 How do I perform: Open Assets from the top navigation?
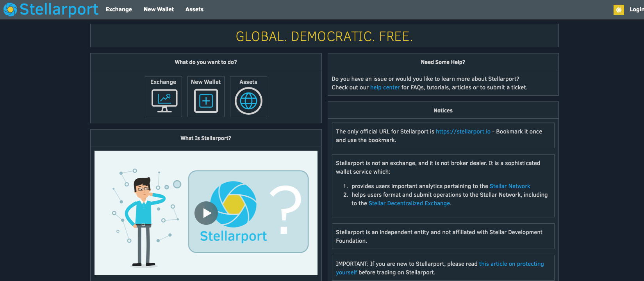click(194, 9)
